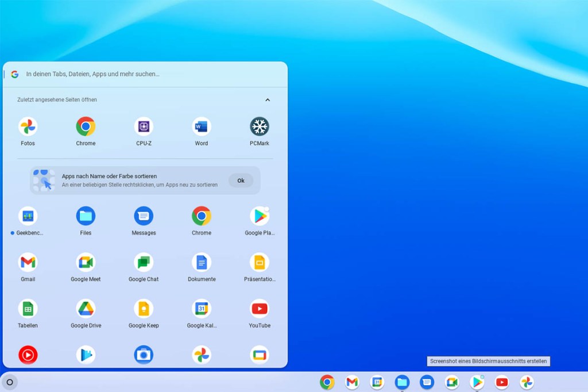The width and height of the screenshot is (588, 392).
Task: Launch Chrome from the app grid
Action: [x=202, y=216]
